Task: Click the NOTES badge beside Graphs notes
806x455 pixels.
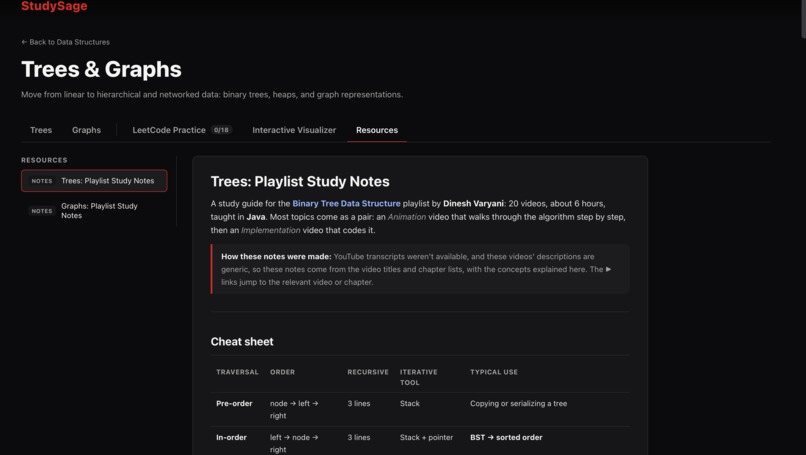Action: tap(42, 211)
